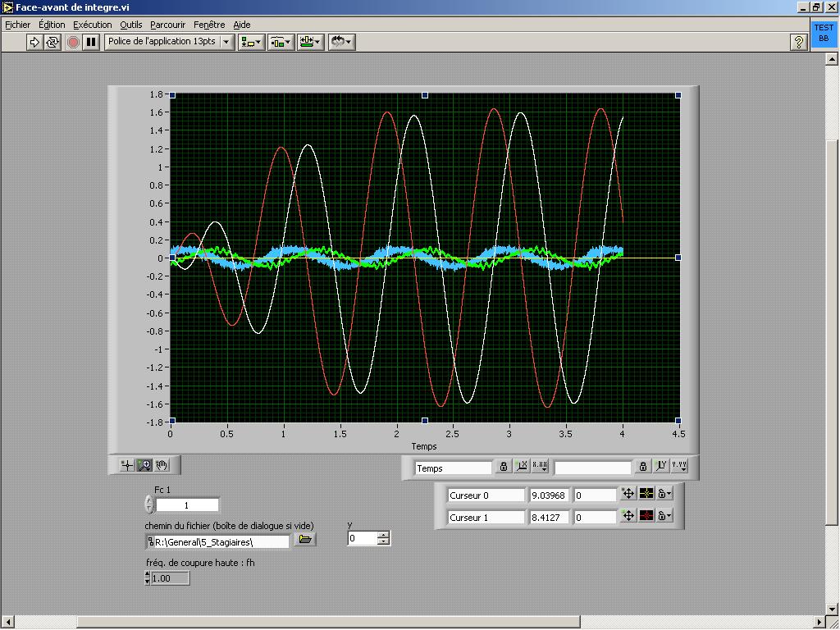Screen dimensions: 840x630
Task: Open the Align Objects dropdown
Action: [251, 42]
